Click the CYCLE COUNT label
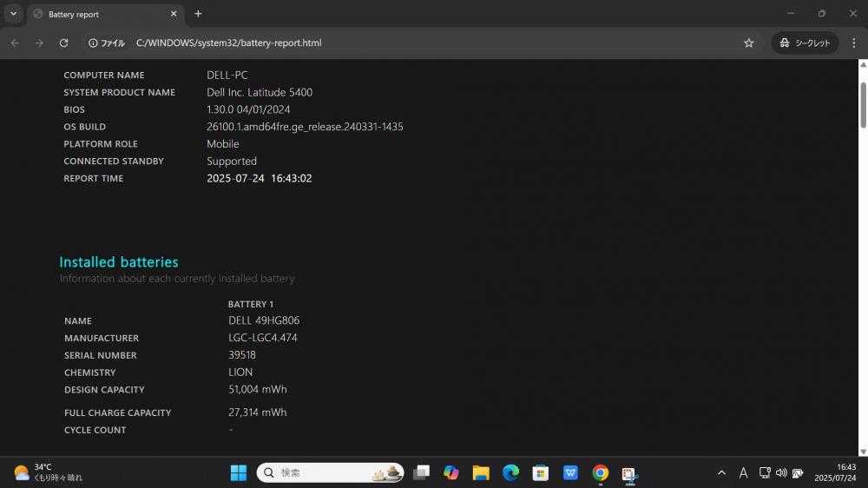Viewport: 868px width, 488px height. click(x=95, y=430)
